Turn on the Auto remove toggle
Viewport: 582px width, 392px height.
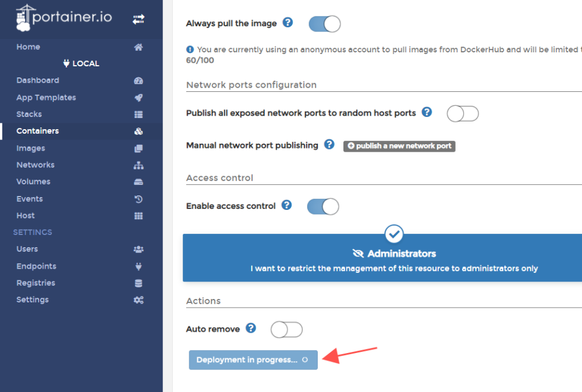[286, 330]
